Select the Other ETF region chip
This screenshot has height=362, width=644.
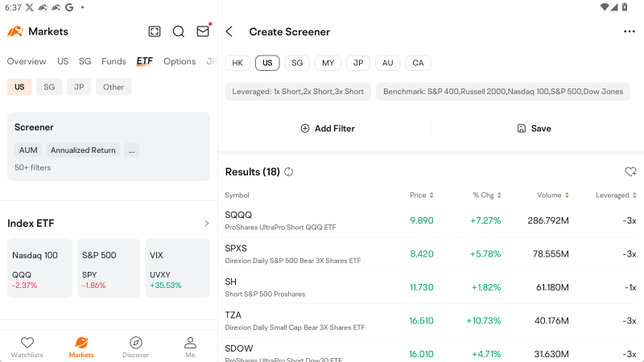point(114,87)
